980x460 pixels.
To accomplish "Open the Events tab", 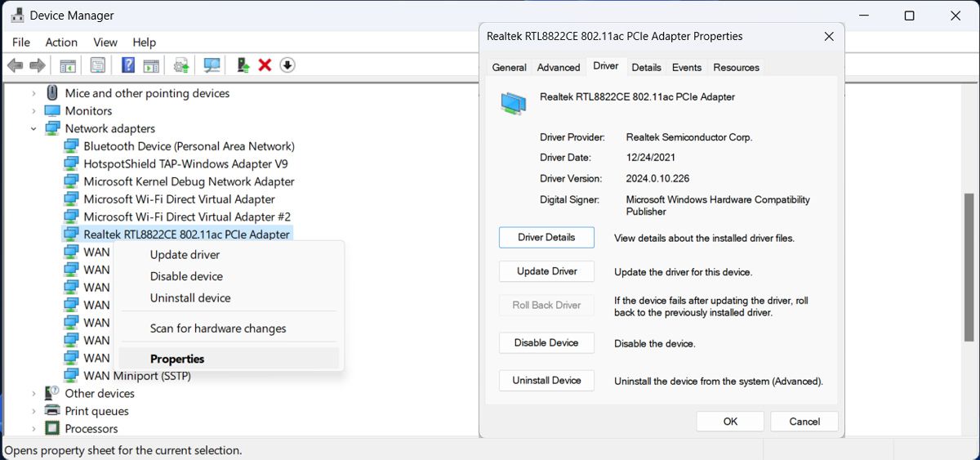I will (x=687, y=68).
